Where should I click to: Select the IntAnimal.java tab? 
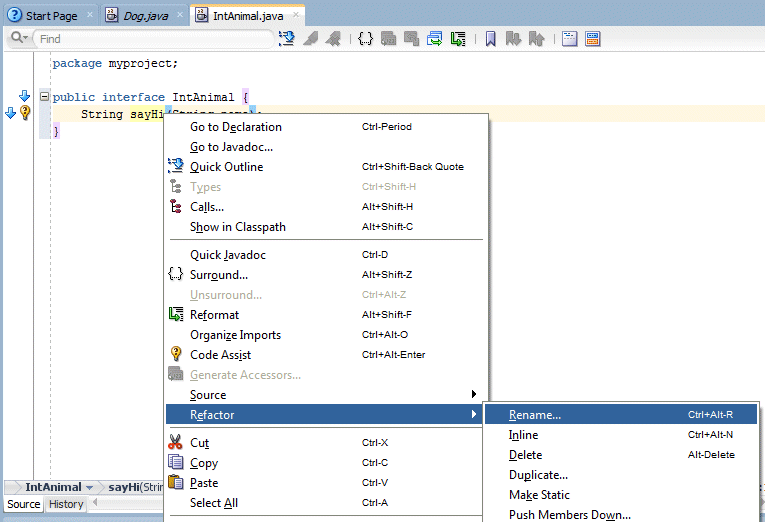[x=248, y=16]
